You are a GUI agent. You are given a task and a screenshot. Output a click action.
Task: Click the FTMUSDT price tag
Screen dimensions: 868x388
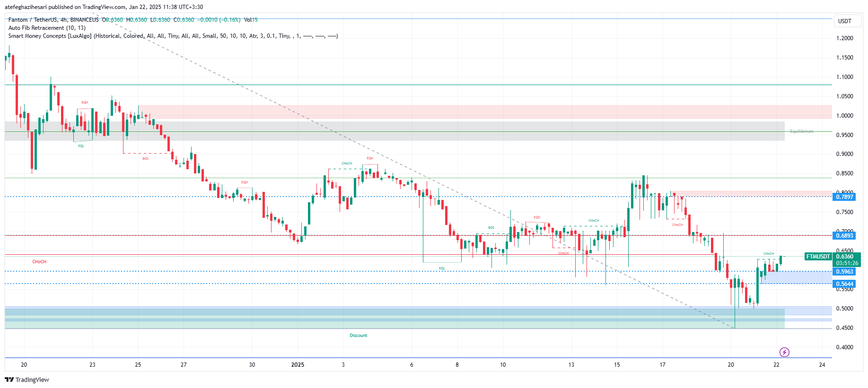(818, 257)
